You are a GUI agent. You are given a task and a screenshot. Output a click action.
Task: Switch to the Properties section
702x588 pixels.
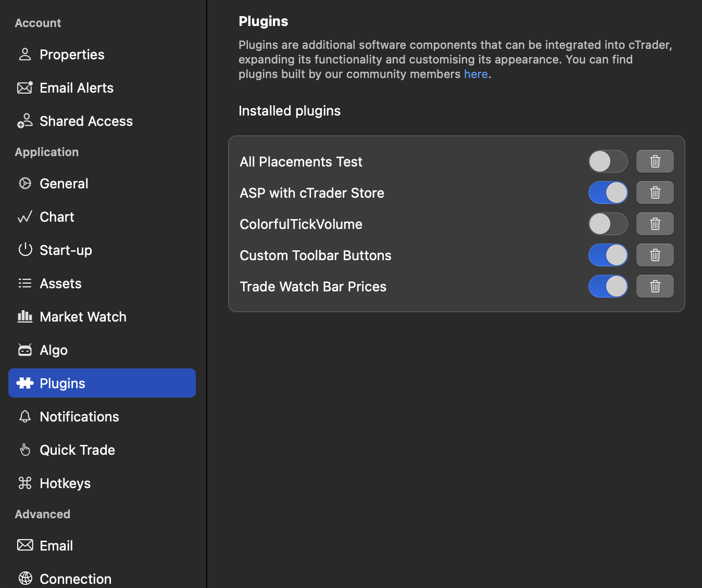pos(24,54)
